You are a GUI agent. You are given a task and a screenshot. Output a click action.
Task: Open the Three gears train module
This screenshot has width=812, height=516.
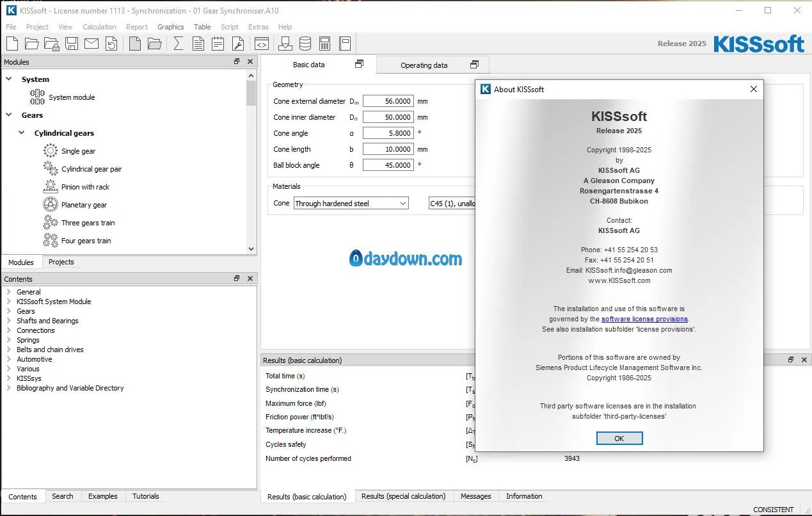pos(88,223)
